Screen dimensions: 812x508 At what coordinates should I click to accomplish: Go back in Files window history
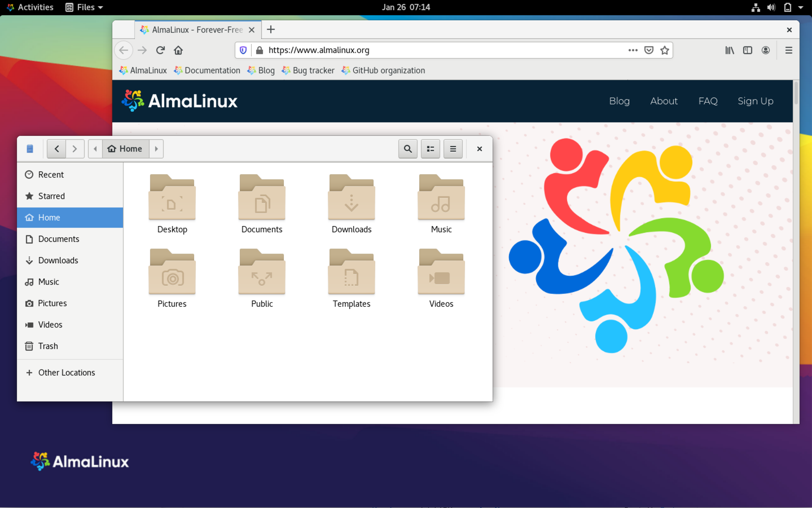[x=56, y=149]
